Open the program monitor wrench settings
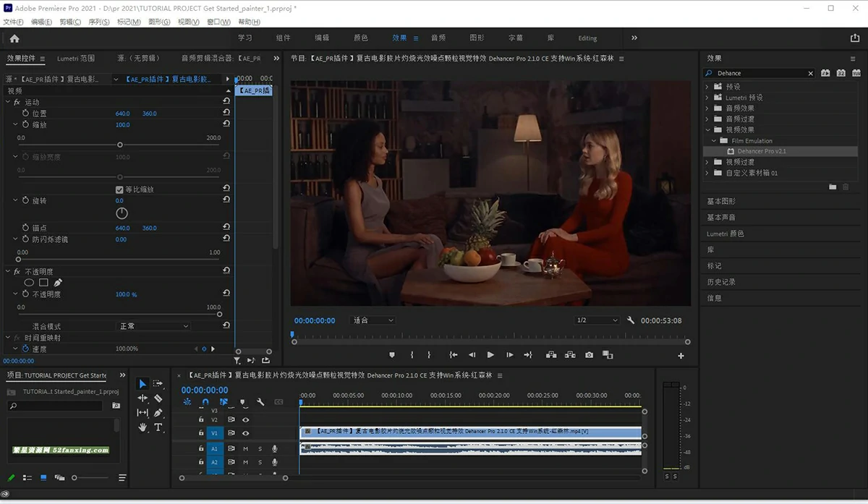The image size is (868, 504). click(631, 320)
